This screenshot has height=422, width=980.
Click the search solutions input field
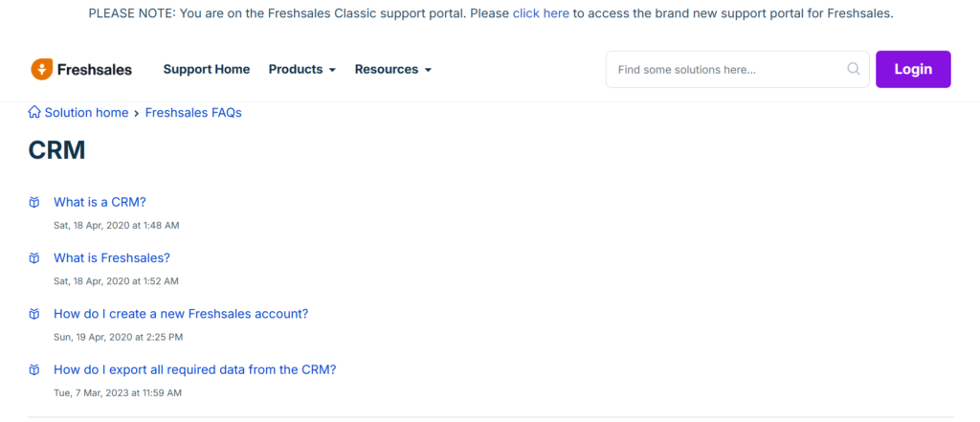[727, 69]
